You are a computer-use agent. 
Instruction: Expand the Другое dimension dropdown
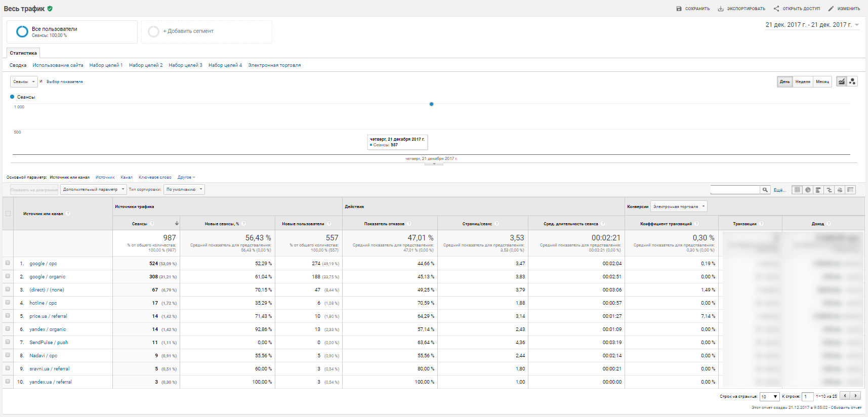[186, 178]
